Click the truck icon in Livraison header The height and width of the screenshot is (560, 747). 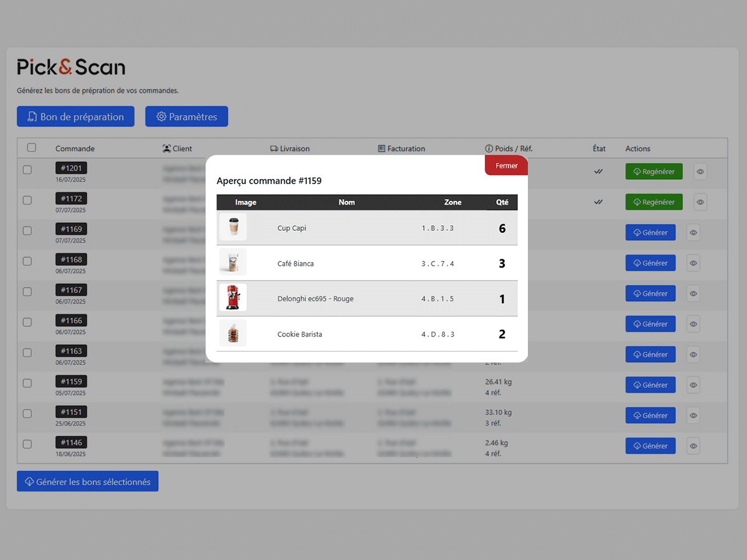274,149
